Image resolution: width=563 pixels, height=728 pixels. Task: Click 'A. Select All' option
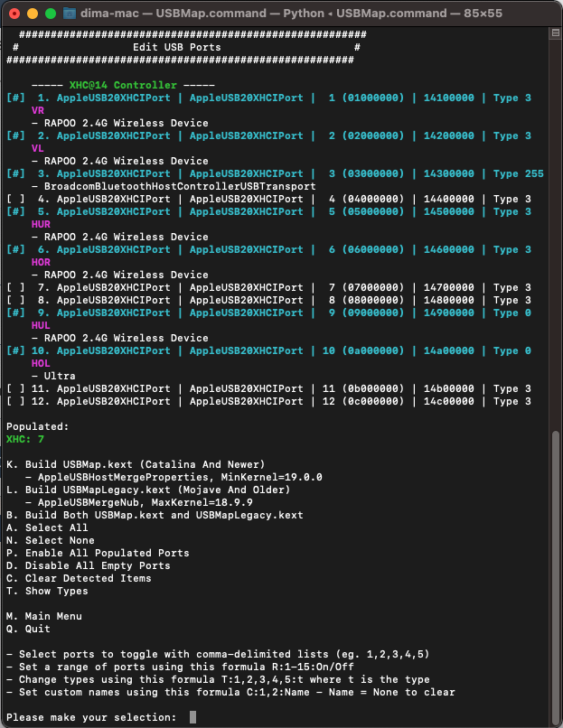click(47, 527)
